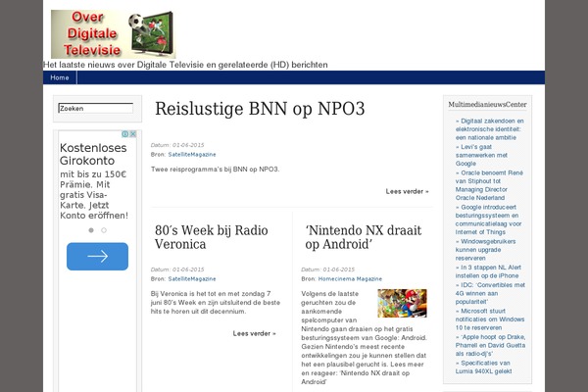The width and height of the screenshot is (588, 392).
Task: Open Windowsgebruikers kunnen upgrade reserveren link
Action: point(485,250)
